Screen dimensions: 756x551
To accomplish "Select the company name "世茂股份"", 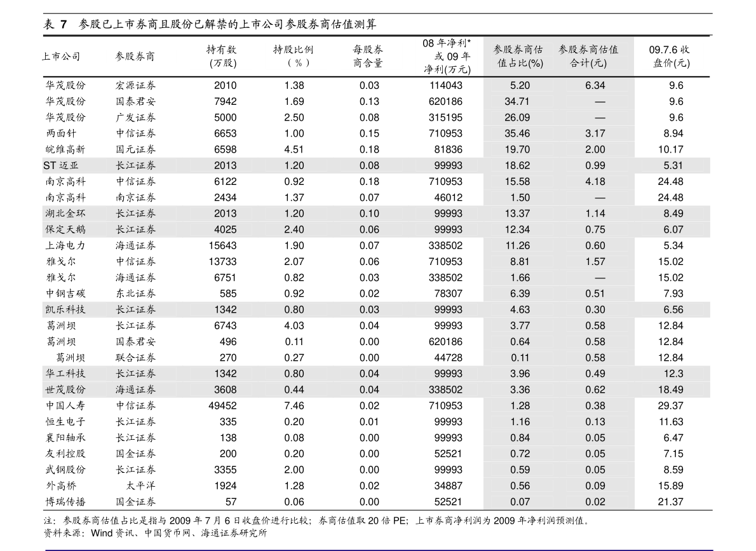I will pos(65,390).
